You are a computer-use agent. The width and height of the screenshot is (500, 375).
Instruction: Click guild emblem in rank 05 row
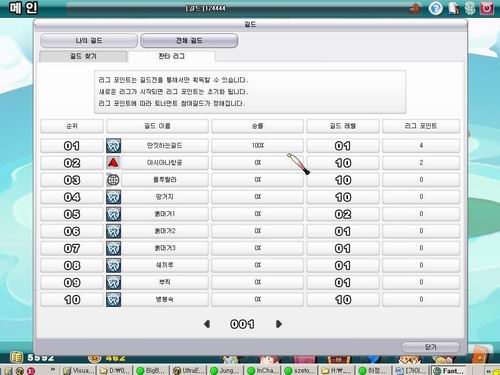pyautogui.click(x=113, y=214)
